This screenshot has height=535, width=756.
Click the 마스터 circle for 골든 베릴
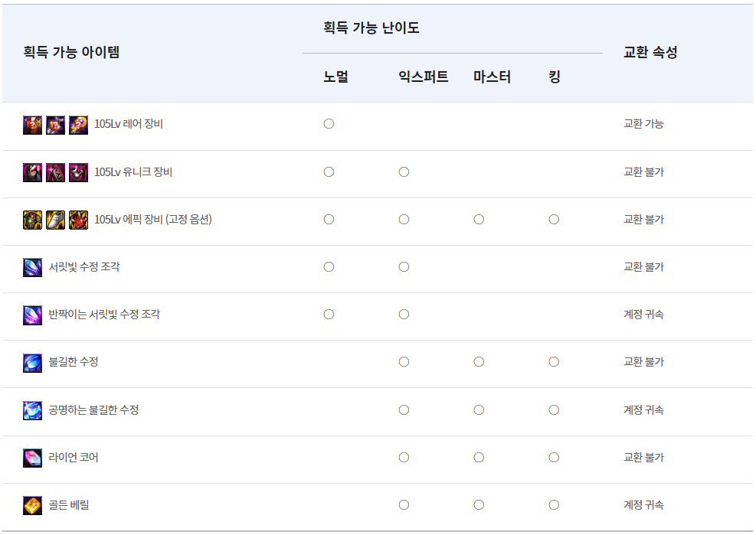click(x=479, y=504)
